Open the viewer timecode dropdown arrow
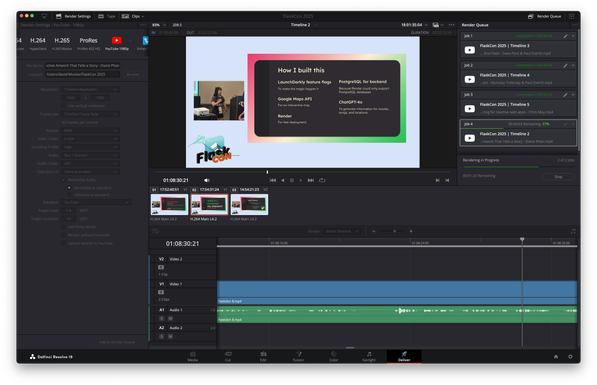This screenshot has height=385, width=597. pyautogui.click(x=426, y=25)
